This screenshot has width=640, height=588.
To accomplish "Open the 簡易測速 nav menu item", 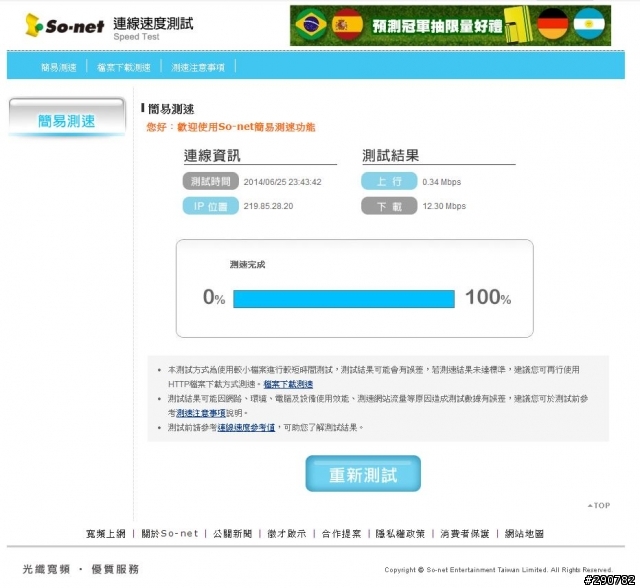I will click(x=59, y=67).
